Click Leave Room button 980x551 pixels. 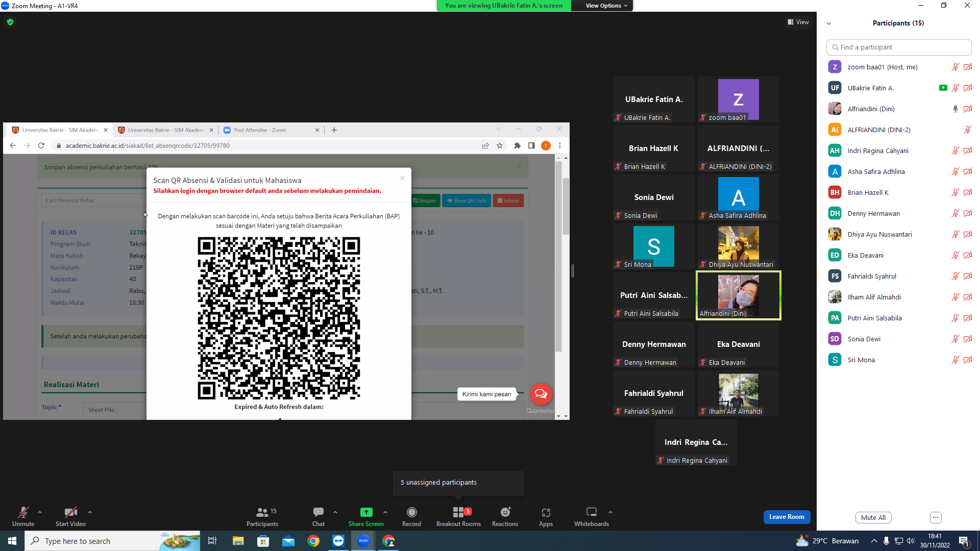[x=787, y=517]
